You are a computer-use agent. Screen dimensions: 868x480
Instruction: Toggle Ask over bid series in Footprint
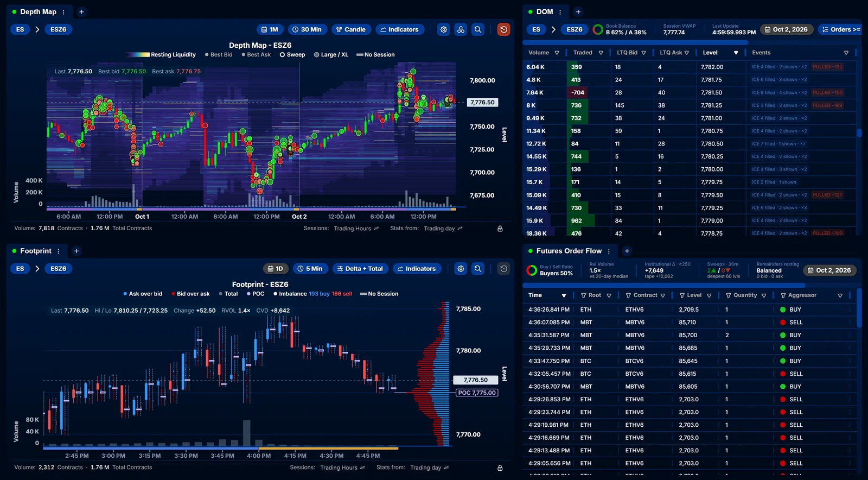pos(142,294)
